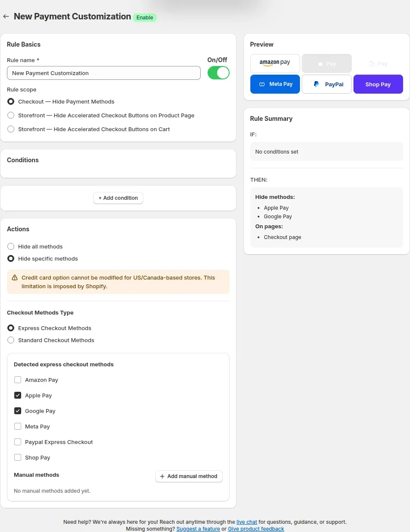Click the Shop Pay preview button
This screenshot has width=410, height=532.
coord(378,84)
